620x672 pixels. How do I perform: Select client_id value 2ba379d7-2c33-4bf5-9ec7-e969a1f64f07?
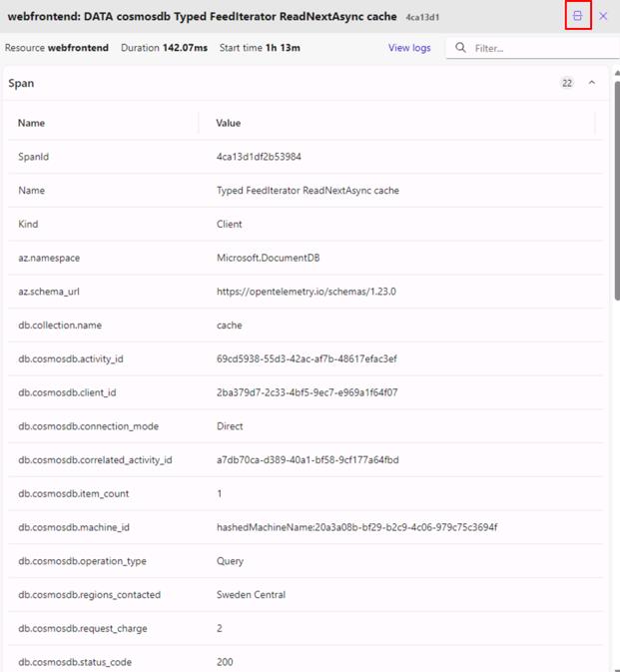tap(308, 392)
